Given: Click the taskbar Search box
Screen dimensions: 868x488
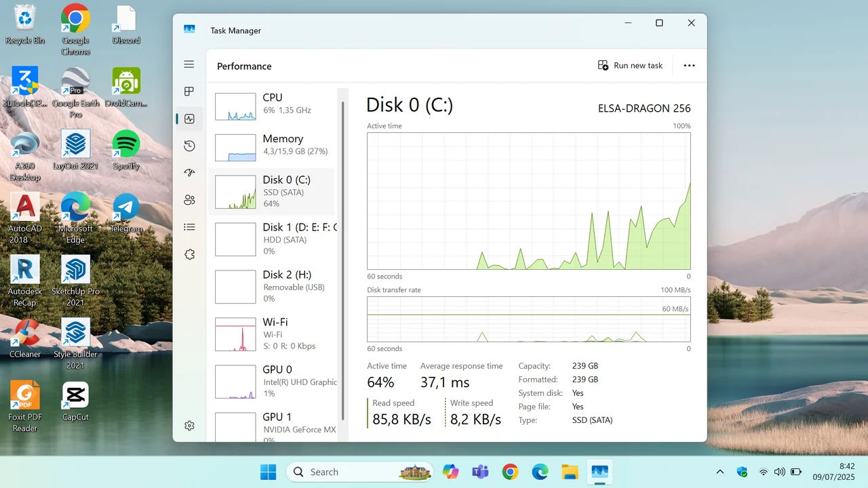Looking at the screenshot, I should (361, 472).
